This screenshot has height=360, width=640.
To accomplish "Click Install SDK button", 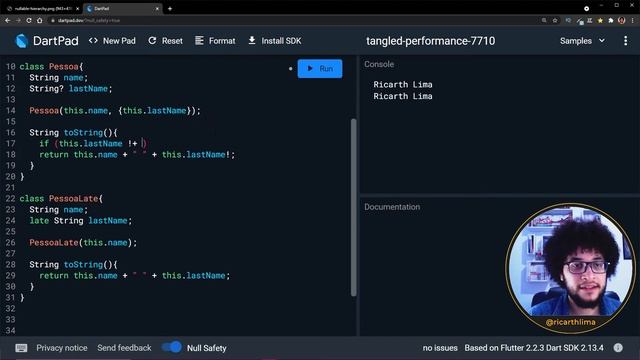I will tap(275, 41).
